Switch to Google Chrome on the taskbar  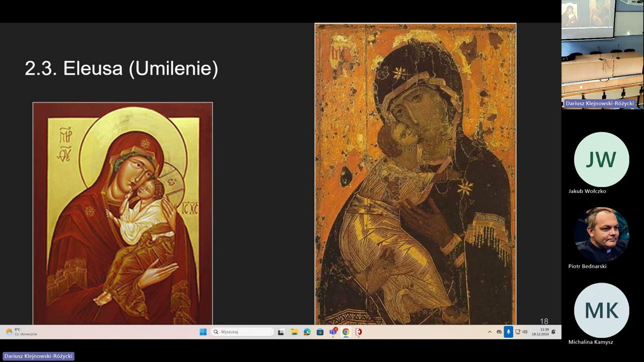point(346,332)
